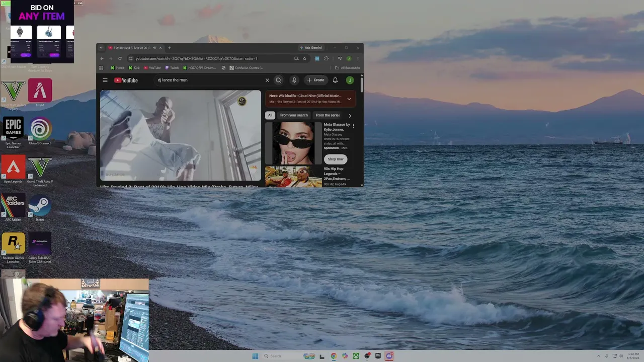Click the Ask Gemini button
Screen dimensions: 644x362
pyautogui.click(x=311, y=48)
